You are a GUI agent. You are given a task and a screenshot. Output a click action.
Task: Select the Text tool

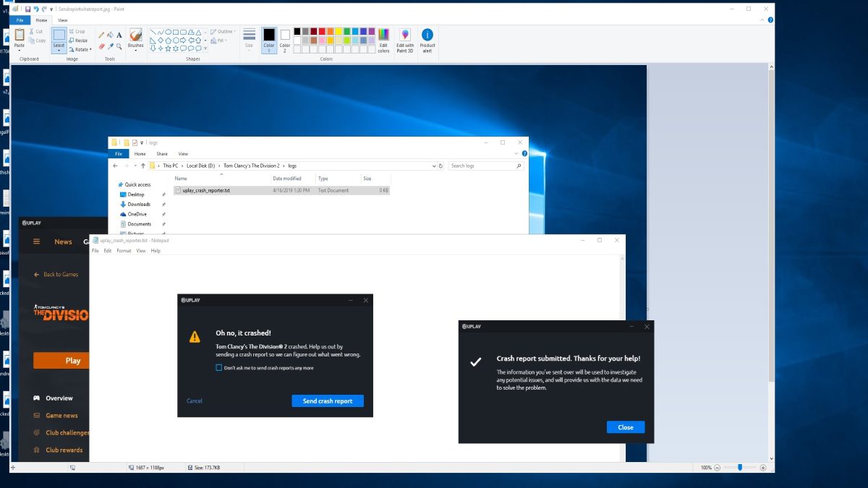[x=119, y=35]
